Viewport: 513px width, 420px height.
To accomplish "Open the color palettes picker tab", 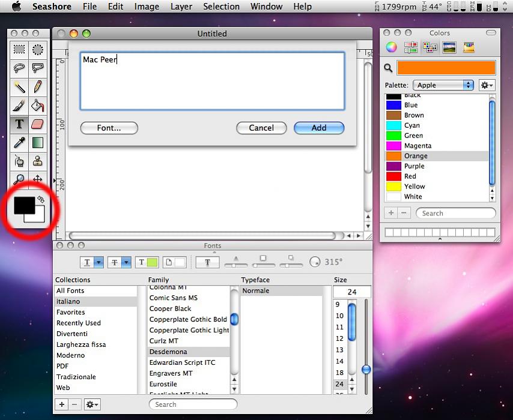I will 430,47.
